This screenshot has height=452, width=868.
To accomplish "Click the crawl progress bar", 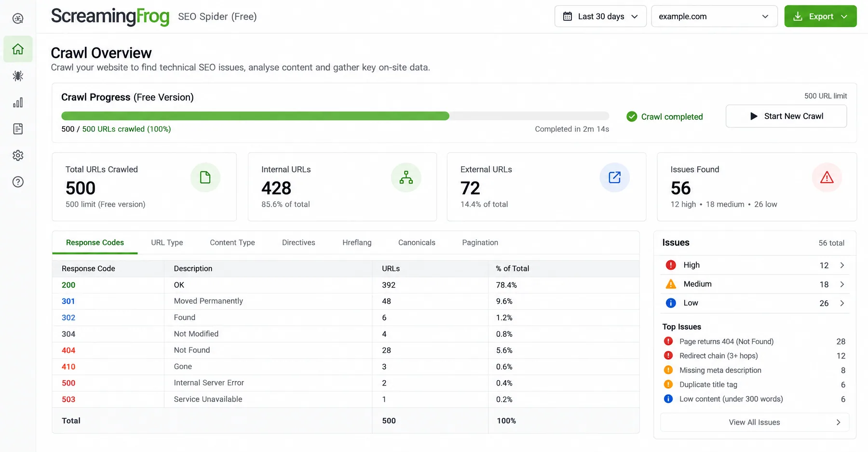I will click(335, 116).
